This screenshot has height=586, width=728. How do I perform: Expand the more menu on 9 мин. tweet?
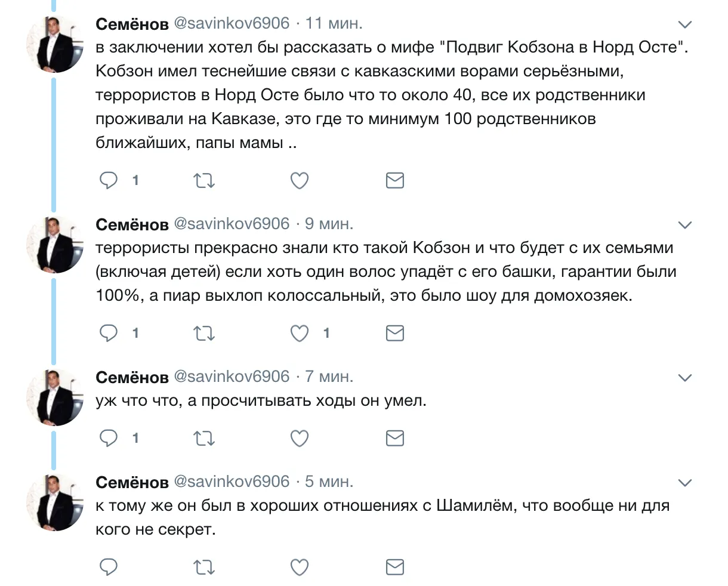pyautogui.click(x=685, y=225)
